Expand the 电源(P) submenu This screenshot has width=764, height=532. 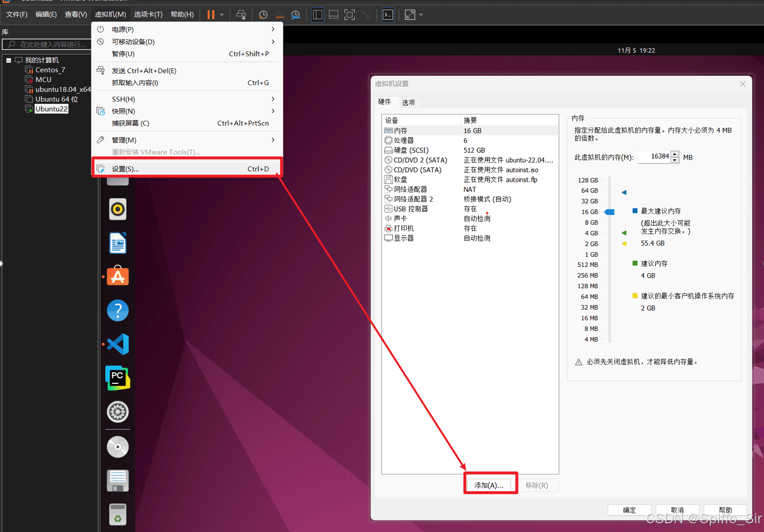click(187, 29)
